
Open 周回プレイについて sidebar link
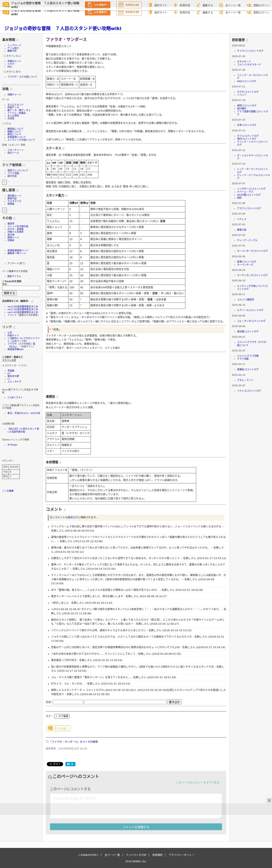pos(18,171)
